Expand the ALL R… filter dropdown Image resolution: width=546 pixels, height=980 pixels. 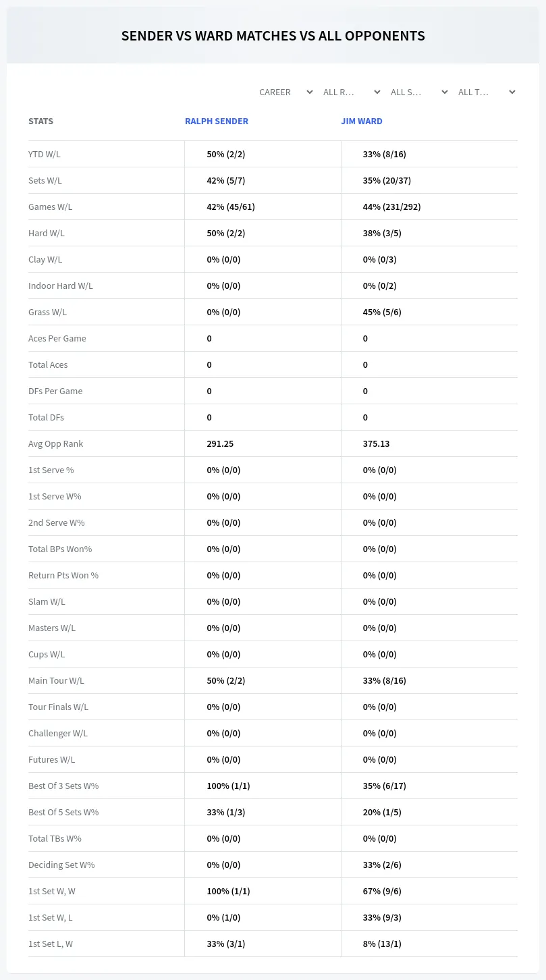(352, 92)
